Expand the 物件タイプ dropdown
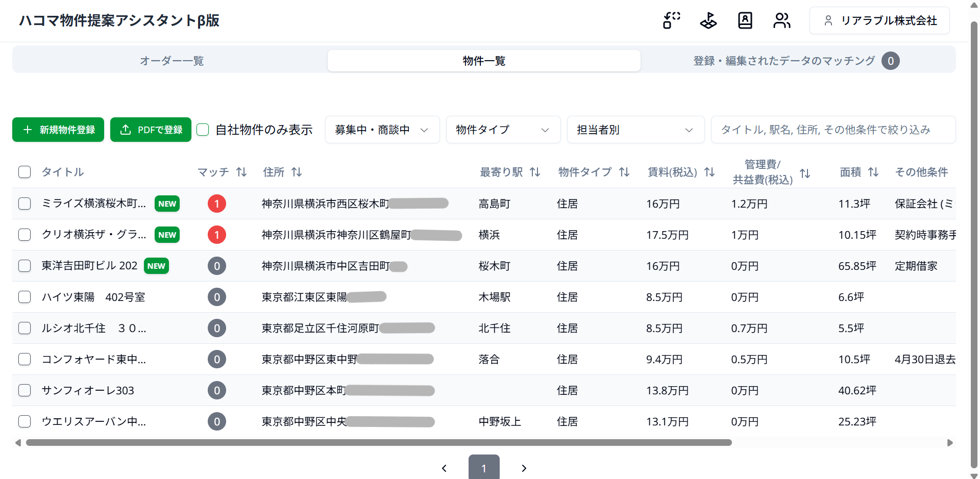The width and height of the screenshot is (980, 479). coord(503,130)
